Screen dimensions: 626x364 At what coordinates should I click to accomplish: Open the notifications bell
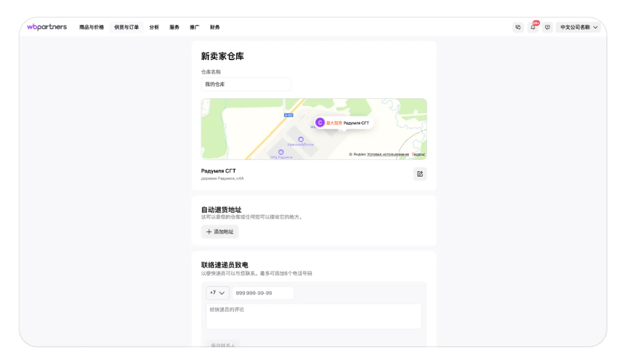click(x=533, y=27)
